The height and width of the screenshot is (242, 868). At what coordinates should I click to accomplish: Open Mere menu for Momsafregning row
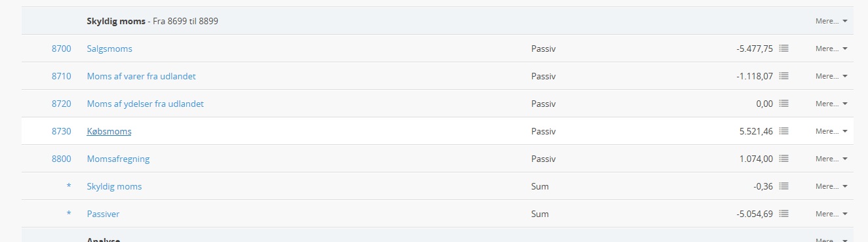(x=831, y=159)
